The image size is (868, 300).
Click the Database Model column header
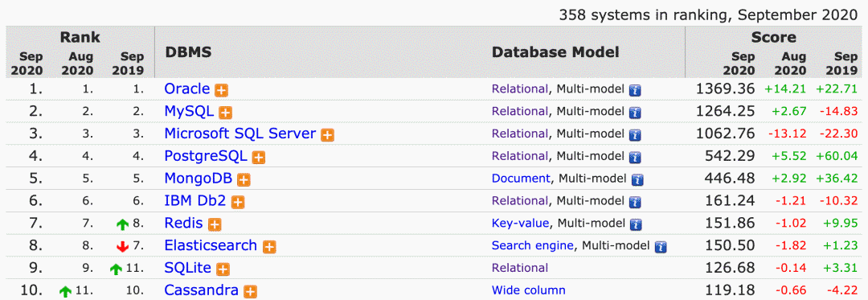555,52
